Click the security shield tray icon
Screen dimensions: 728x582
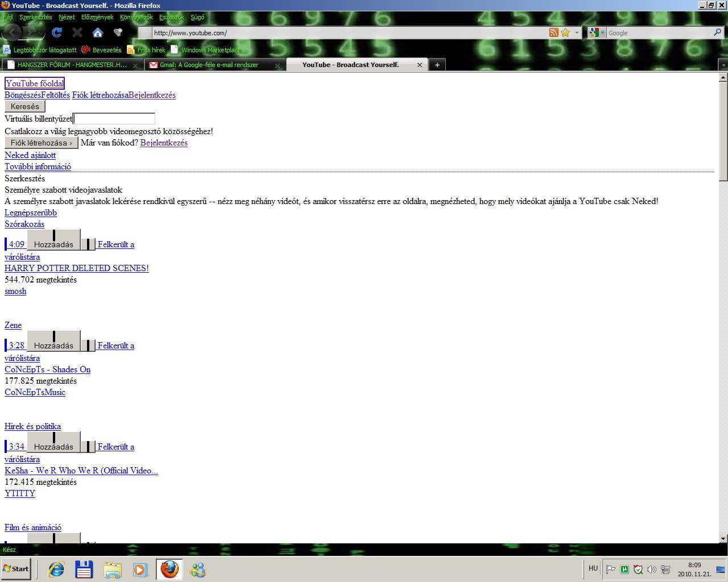pos(638,569)
